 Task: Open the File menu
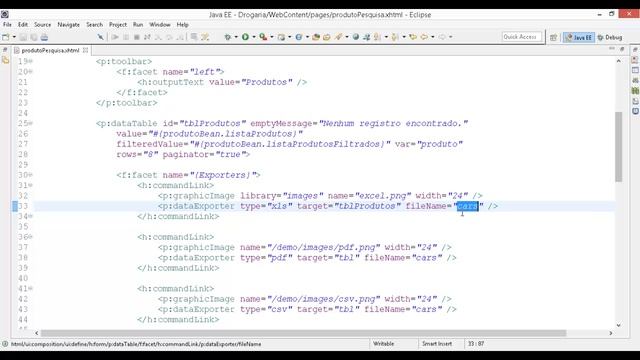tap(7, 24)
